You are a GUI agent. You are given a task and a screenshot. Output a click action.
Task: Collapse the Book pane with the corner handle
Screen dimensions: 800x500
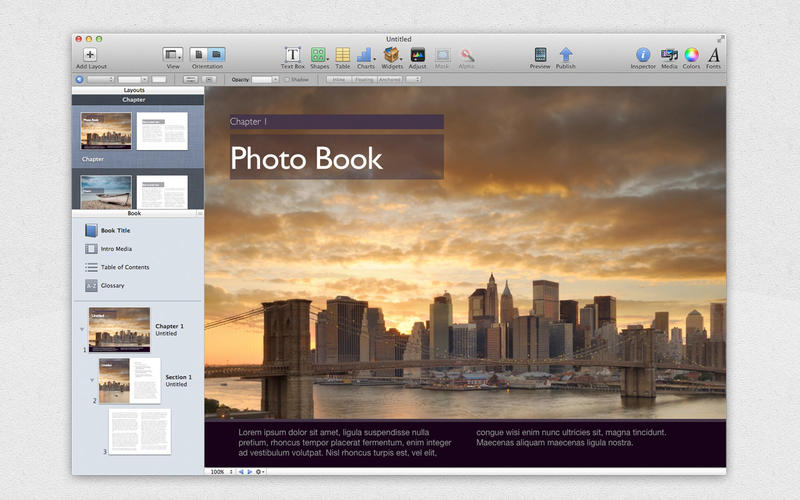tap(200, 213)
